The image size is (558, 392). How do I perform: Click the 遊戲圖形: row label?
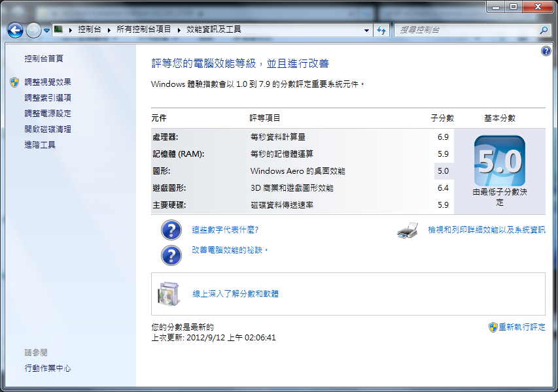[x=169, y=188]
